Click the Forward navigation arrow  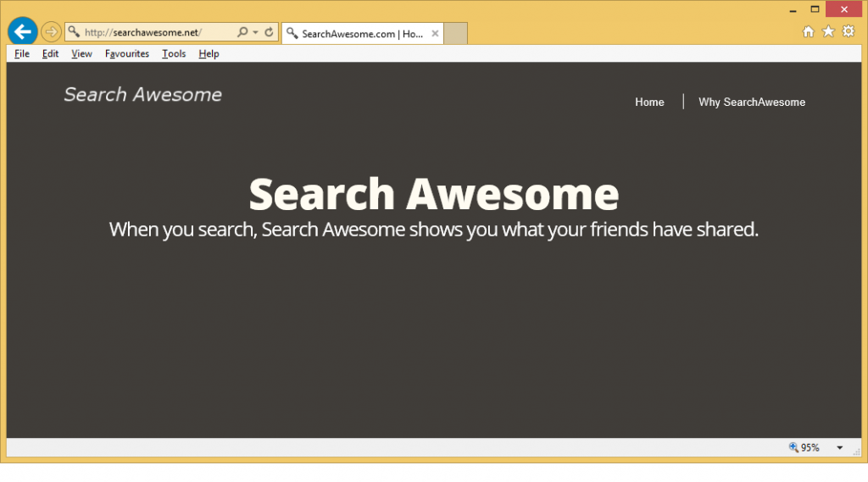(x=51, y=32)
